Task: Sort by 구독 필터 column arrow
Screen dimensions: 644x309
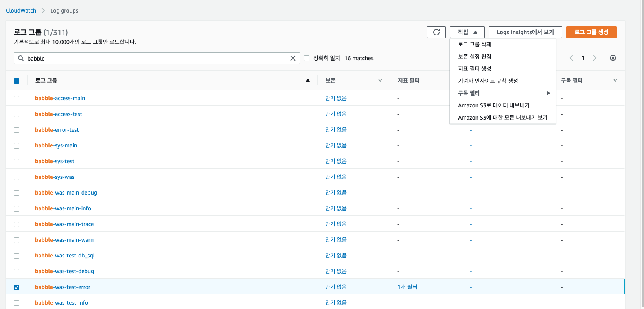Action: pyautogui.click(x=615, y=80)
